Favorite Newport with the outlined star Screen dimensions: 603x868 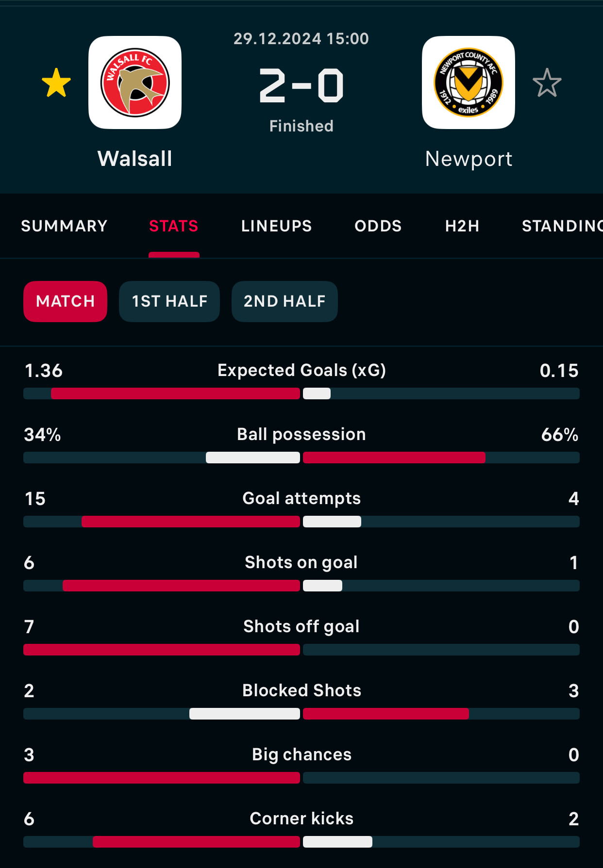547,82
